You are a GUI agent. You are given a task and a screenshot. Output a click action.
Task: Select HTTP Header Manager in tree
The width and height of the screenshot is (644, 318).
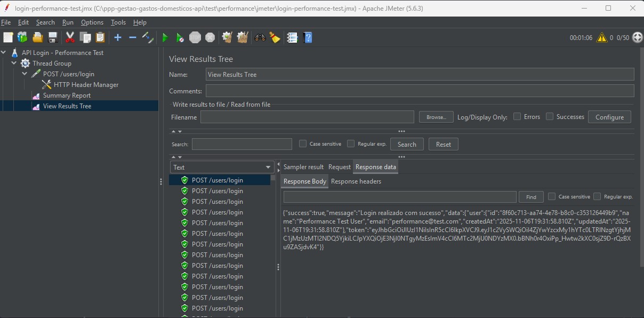click(x=86, y=85)
